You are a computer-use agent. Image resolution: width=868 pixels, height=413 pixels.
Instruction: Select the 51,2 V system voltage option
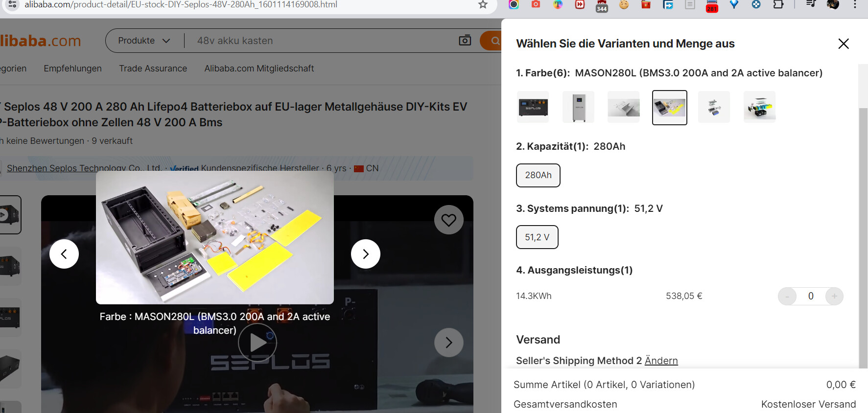click(x=537, y=237)
